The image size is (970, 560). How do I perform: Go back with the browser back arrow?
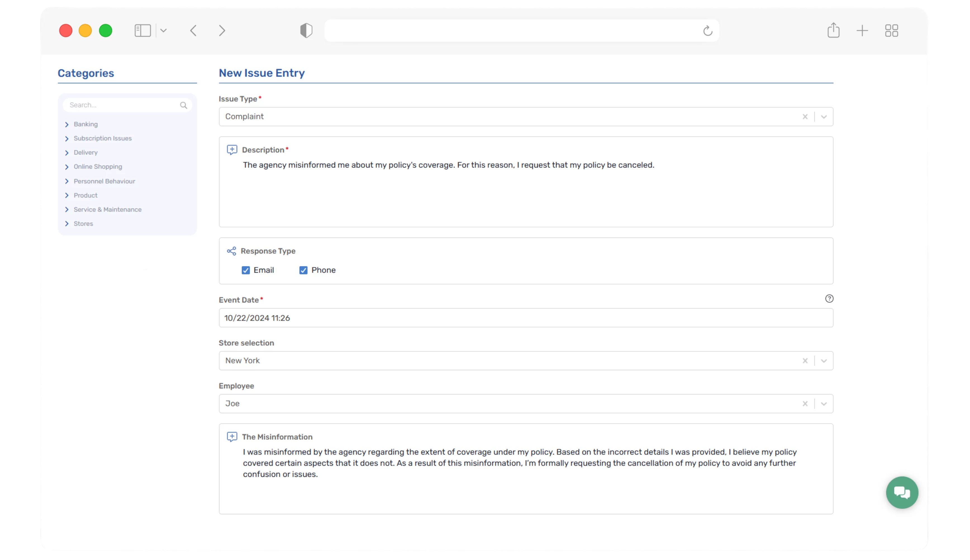pyautogui.click(x=193, y=30)
